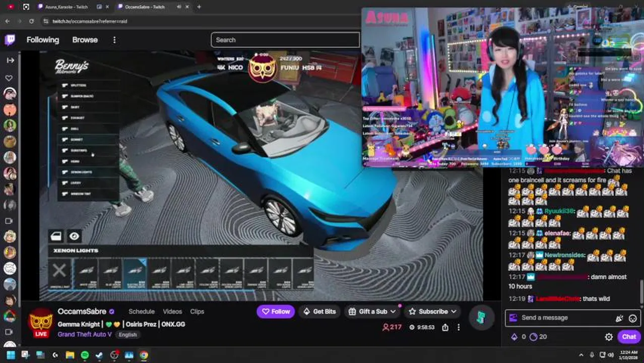The height and width of the screenshot is (363, 644).
Task: Click the share stream icon
Action: coord(445,327)
